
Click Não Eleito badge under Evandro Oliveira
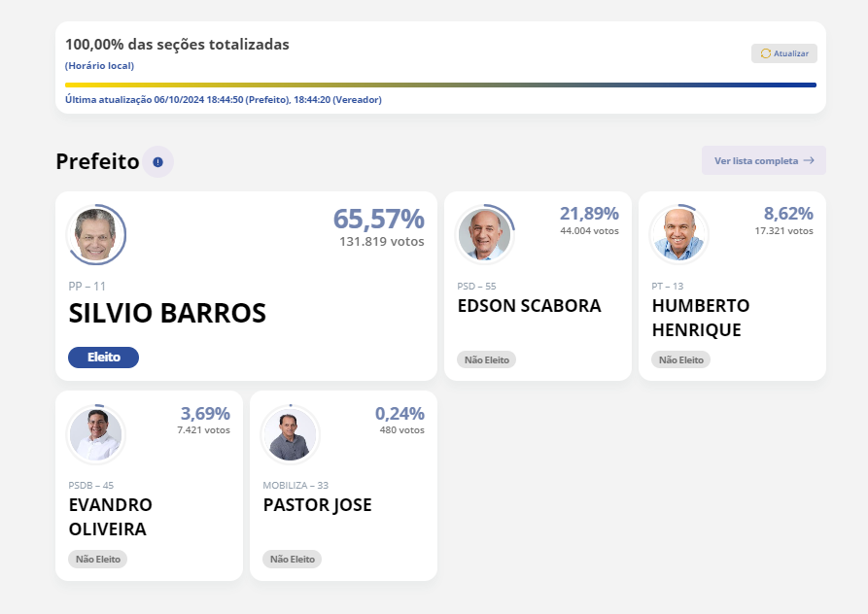(98, 559)
